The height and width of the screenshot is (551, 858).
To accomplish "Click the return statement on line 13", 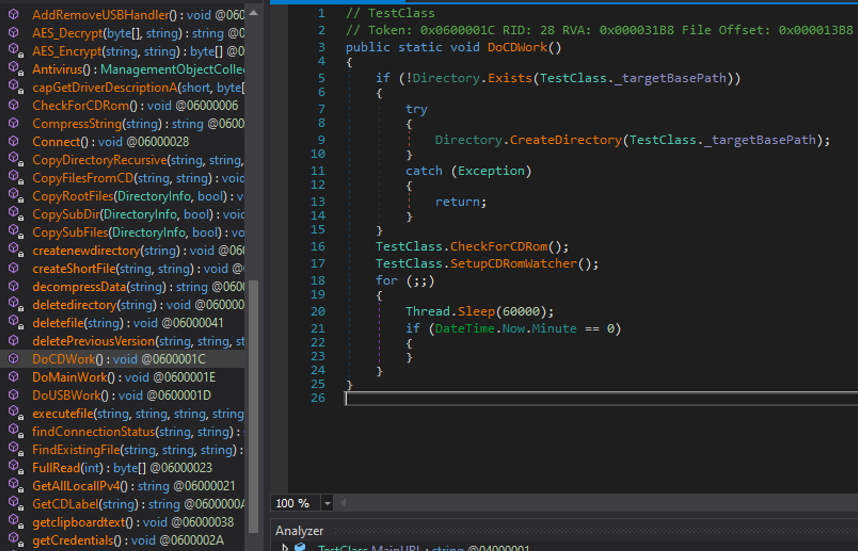I will coord(461,202).
